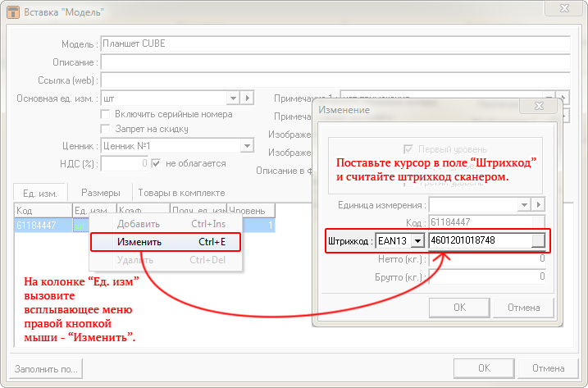Click the small button inside the Штрихкод field
588x388 pixels.
click(x=537, y=240)
